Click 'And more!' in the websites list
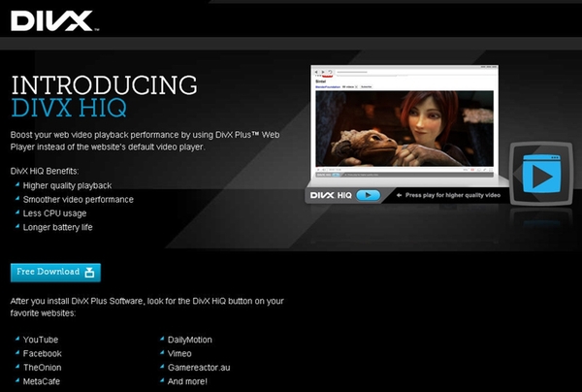The width and height of the screenshot is (582, 392). (x=187, y=381)
